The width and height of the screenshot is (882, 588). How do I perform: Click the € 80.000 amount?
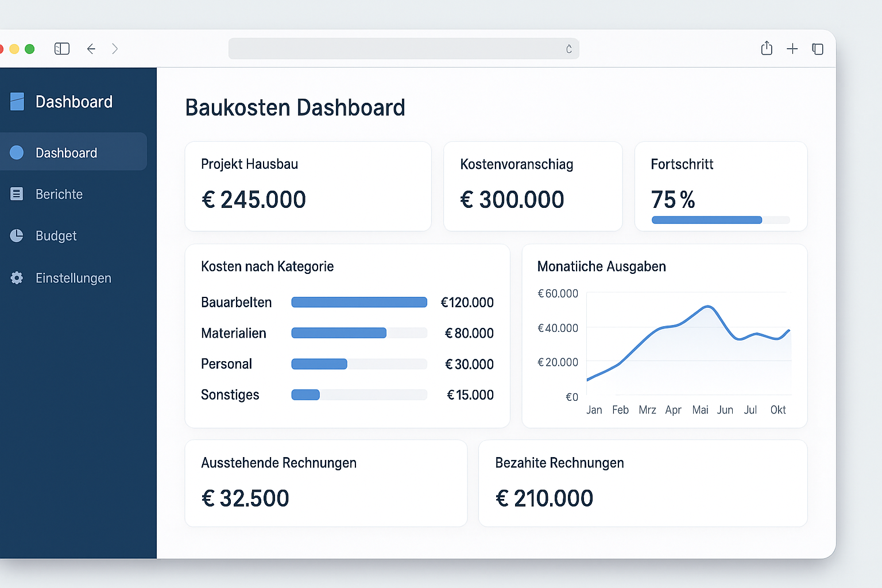pyautogui.click(x=469, y=333)
